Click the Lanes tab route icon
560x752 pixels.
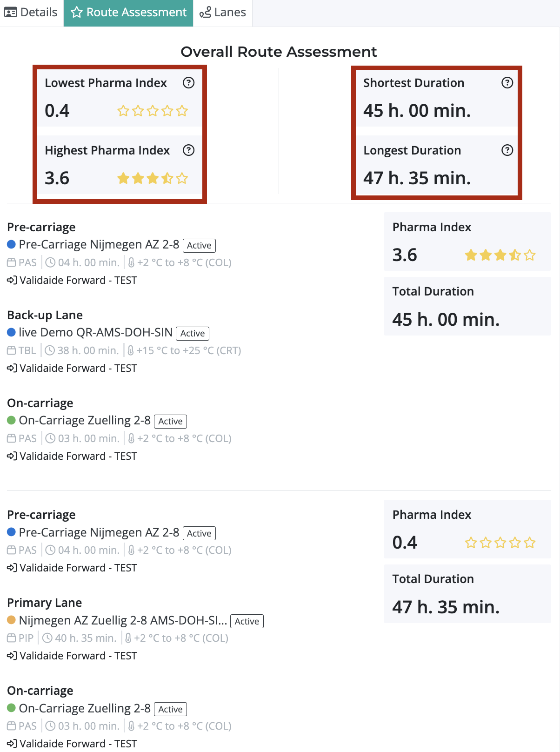[205, 13]
